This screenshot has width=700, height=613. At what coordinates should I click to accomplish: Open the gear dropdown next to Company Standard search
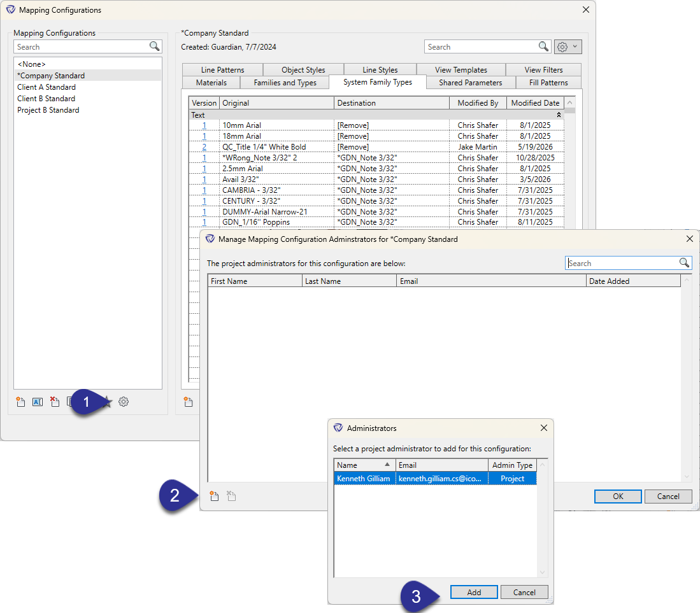(568, 47)
